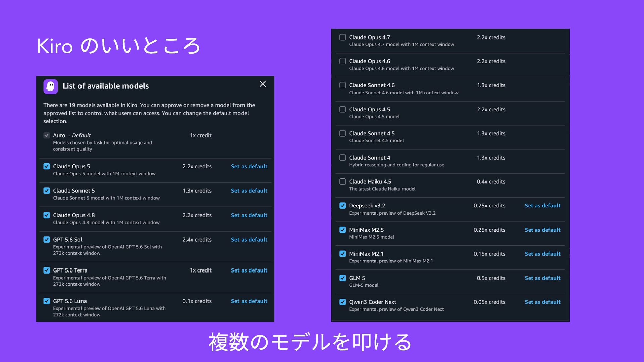
Task: Click the "Claude Opus 4.8" model name
Action: pos(74,215)
